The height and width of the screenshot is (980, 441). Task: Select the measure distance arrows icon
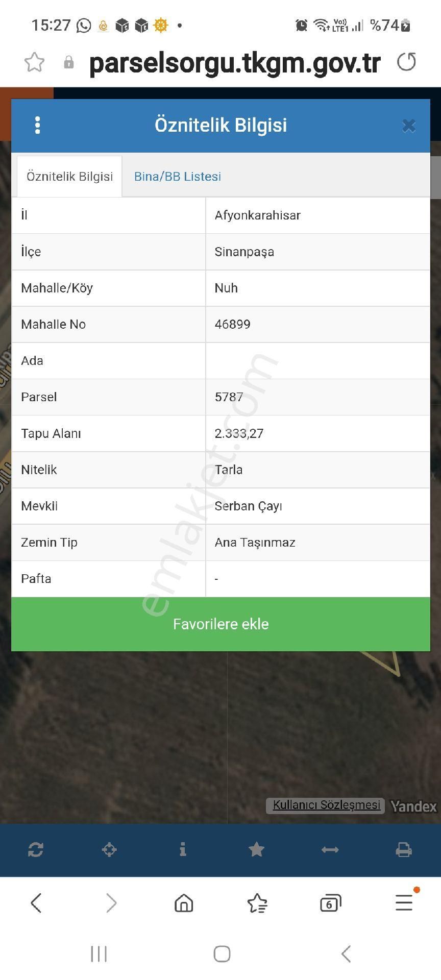point(330,850)
